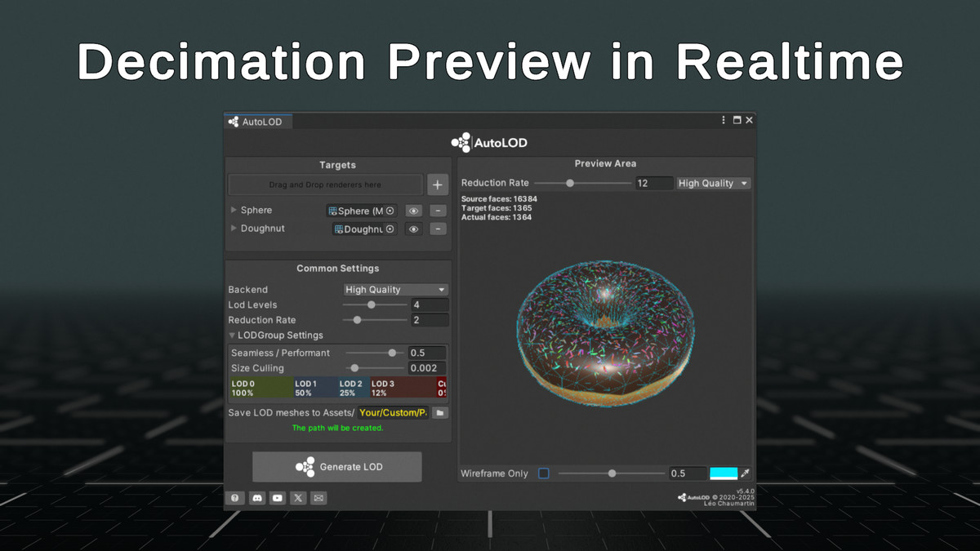Adjust the Seamless / Performant slider
980x551 pixels.
(375, 353)
